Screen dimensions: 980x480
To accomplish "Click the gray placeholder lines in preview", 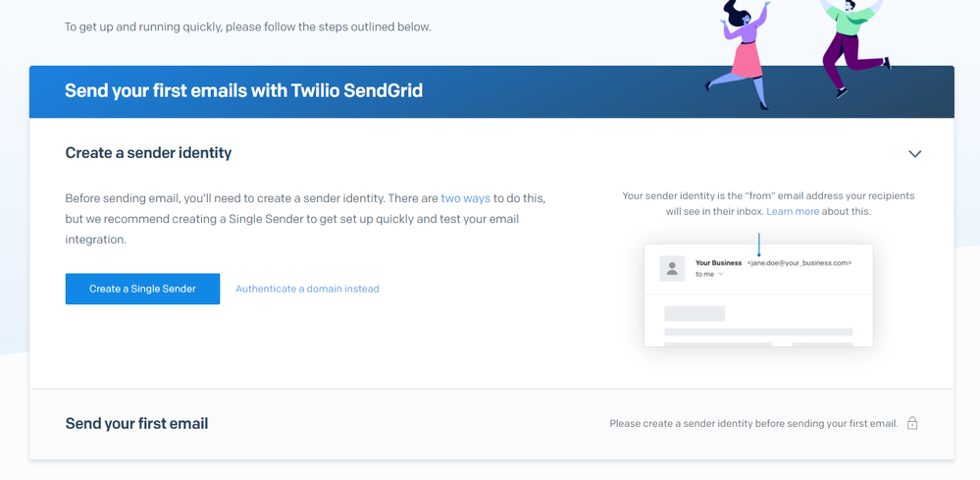I will [x=757, y=333].
